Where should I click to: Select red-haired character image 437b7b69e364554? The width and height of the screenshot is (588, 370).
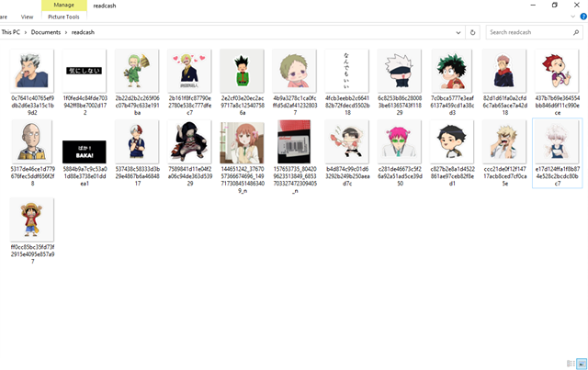click(557, 71)
